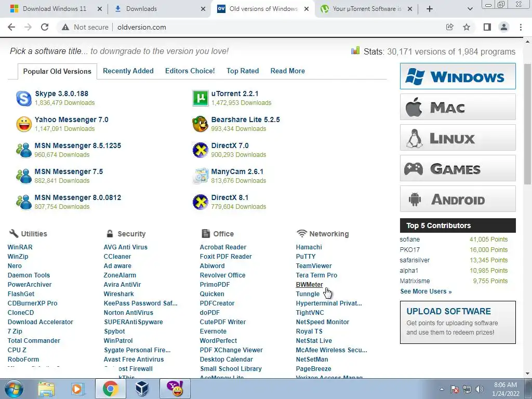Click the share page icon
This screenshot has height=399, width=532.
449,27
